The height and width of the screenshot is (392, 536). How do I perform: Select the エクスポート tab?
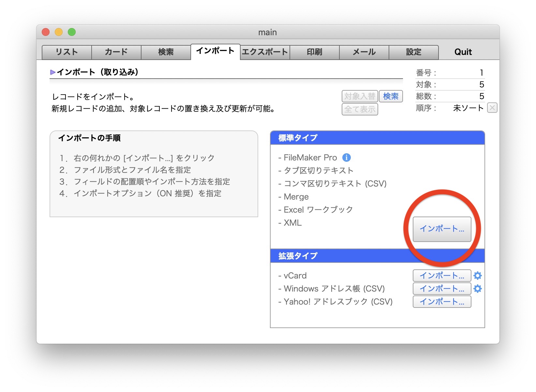pos(265,52)
